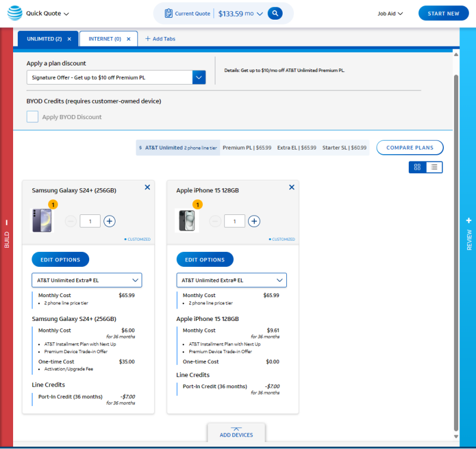Switch to grid view layout icon
This screenshot has height=449, width=476.
[x=417, y=167]
